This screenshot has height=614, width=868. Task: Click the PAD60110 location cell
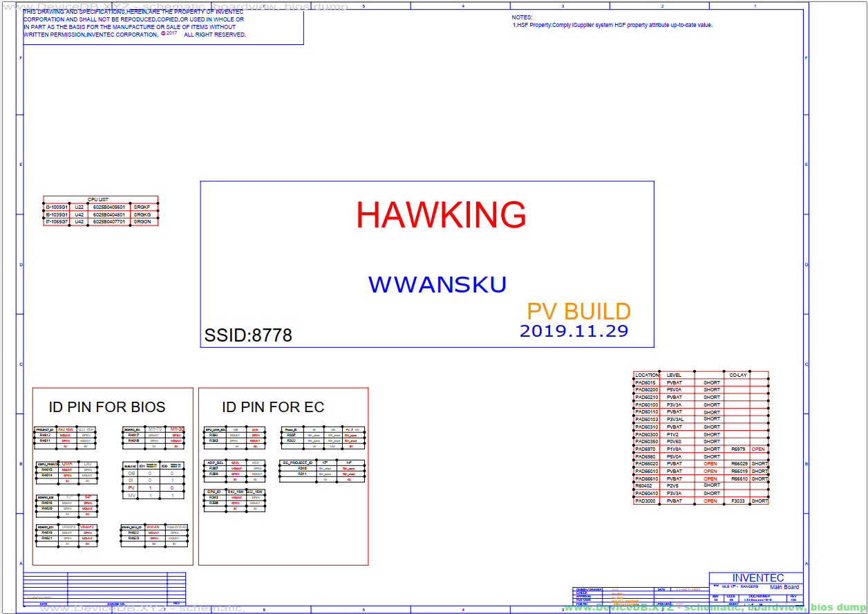646,412
